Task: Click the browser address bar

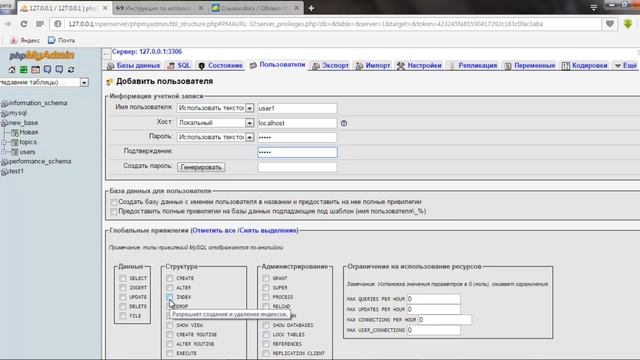Action: tap(327, 24)
